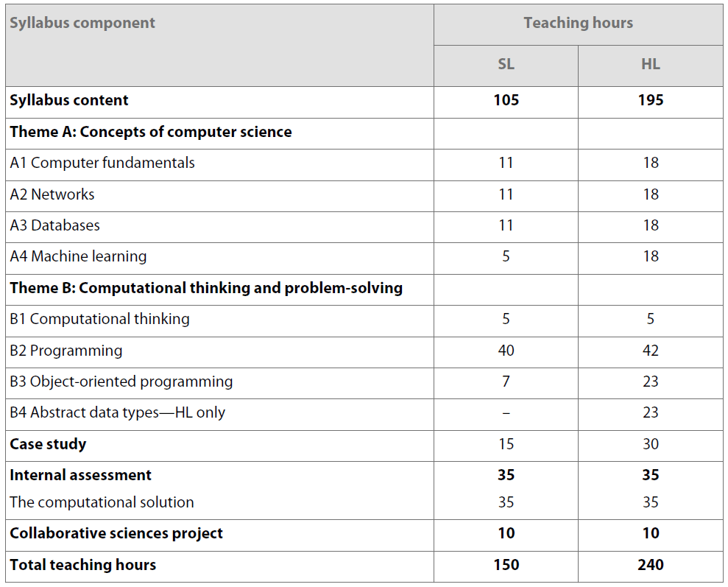Select the HL column header

pyautogui.click(x=650, y=64)
